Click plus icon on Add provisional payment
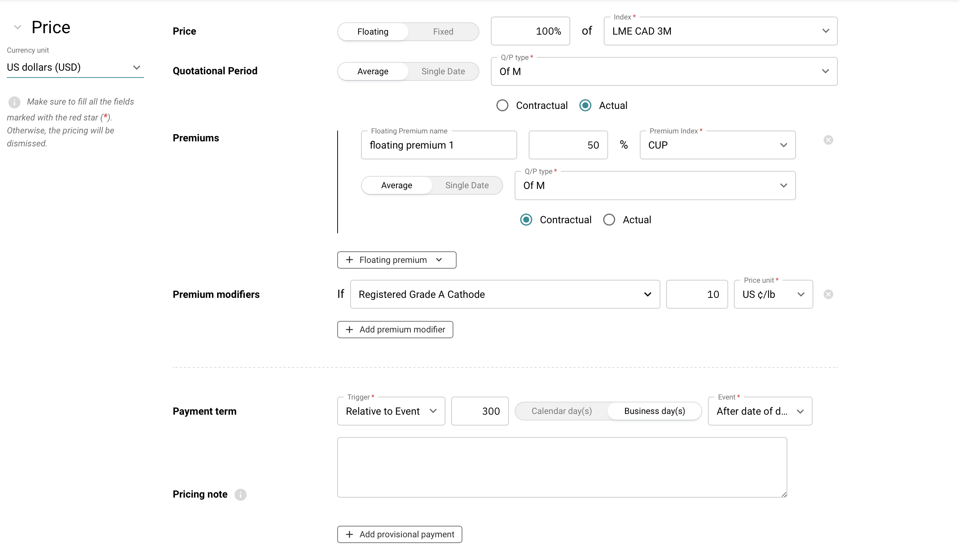 (x=349, y=534)
